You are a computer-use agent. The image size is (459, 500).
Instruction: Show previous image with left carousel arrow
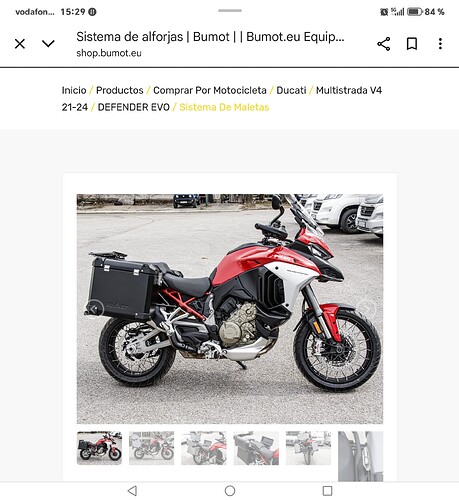(95, 309)
